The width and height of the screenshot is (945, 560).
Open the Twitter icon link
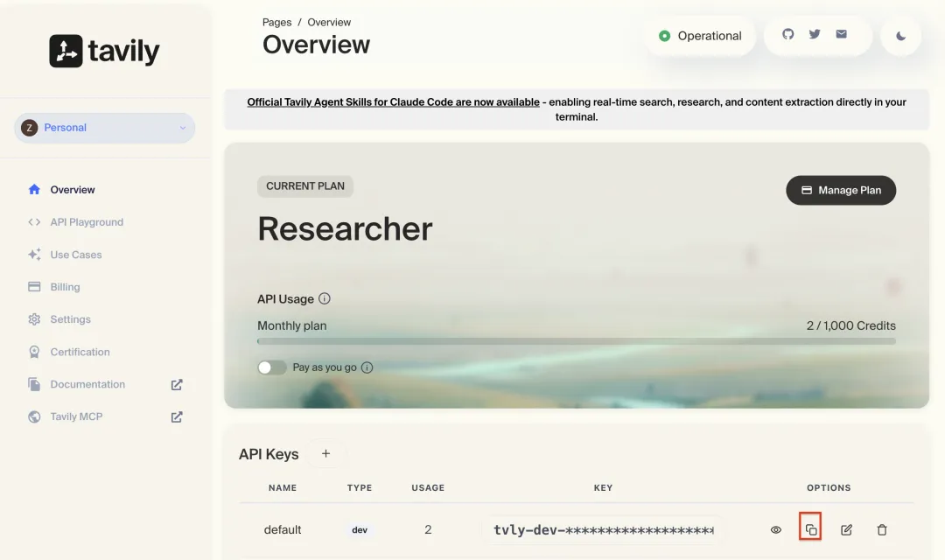coord(815,34)
